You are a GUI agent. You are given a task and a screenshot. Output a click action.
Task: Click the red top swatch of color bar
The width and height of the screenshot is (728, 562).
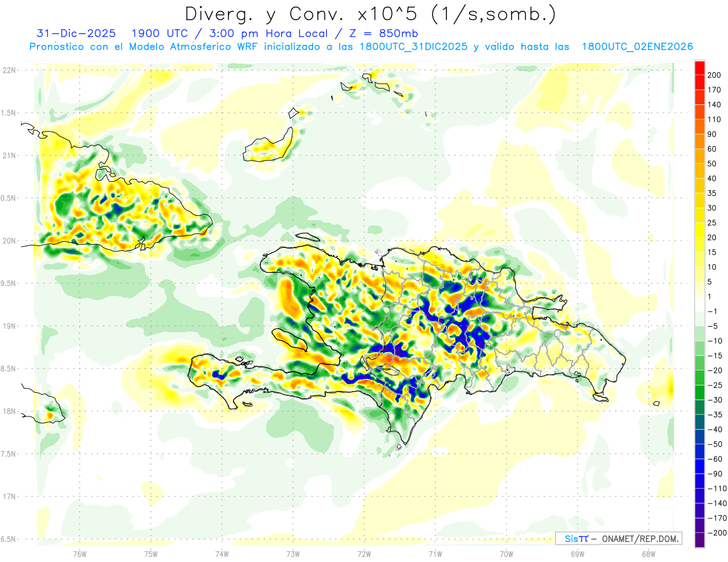point(700,68)
